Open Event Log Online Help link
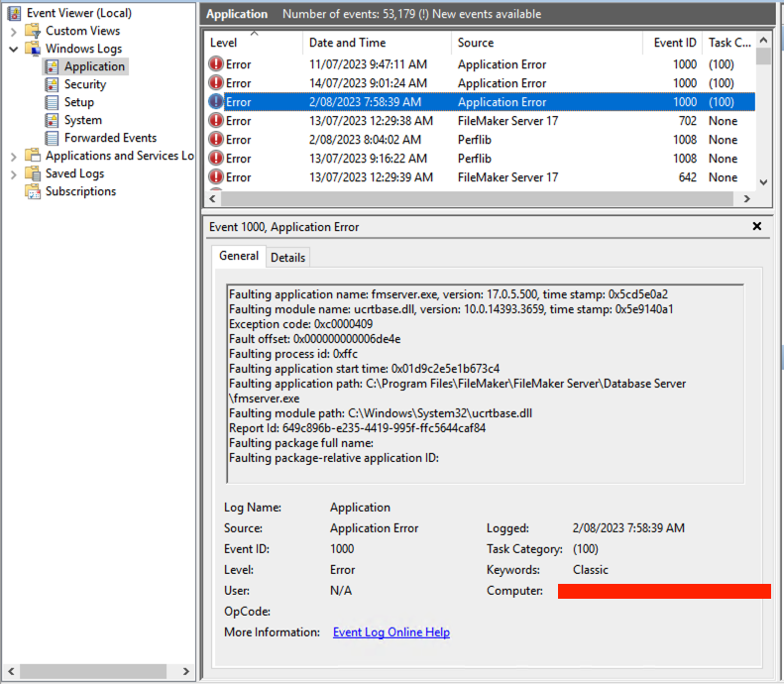 coord(391,632)
